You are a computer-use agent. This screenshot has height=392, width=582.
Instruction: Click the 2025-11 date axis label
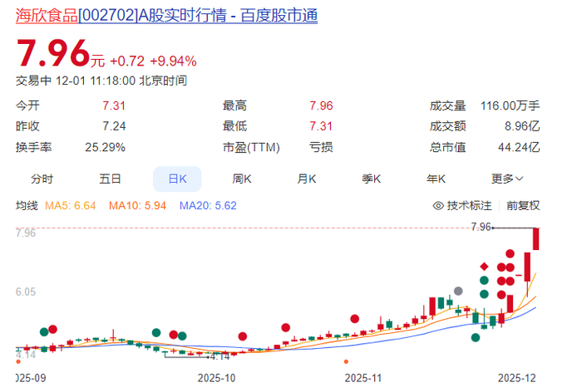click(363, 378)
